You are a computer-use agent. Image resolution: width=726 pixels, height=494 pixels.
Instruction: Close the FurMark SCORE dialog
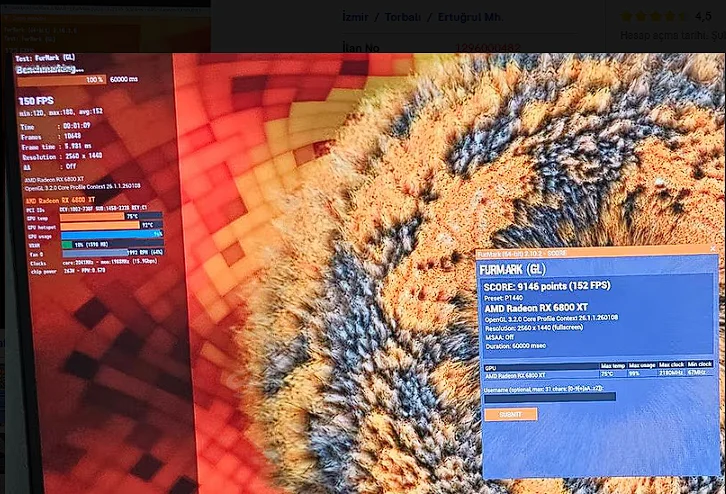click(x=713, y=249)
